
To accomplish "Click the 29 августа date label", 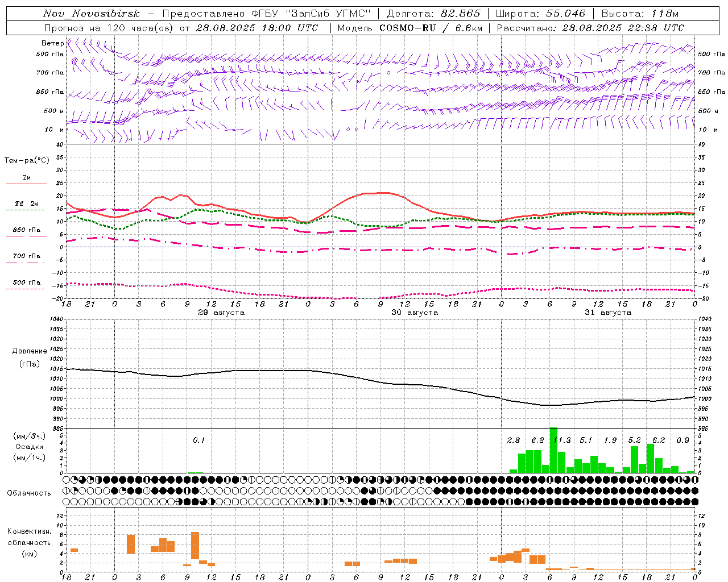I will [221, 313].
